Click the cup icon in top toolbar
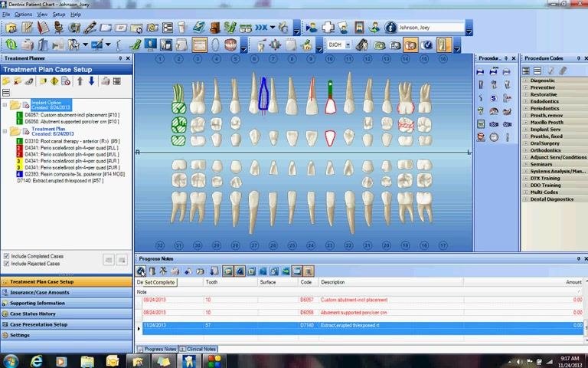This screenshot has width=588, height=368. 182,28
